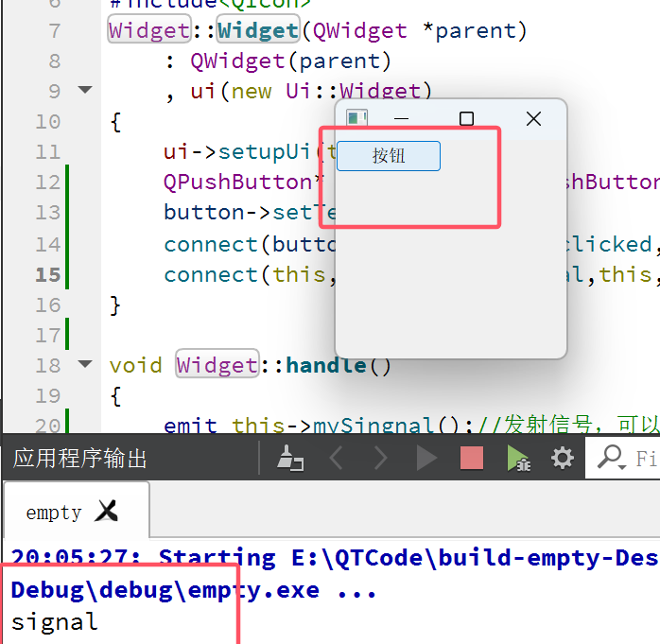The height and width of the screenshot is (644, 660).
Task: Click the handle function name on line 18
Action: pos(326,365)
